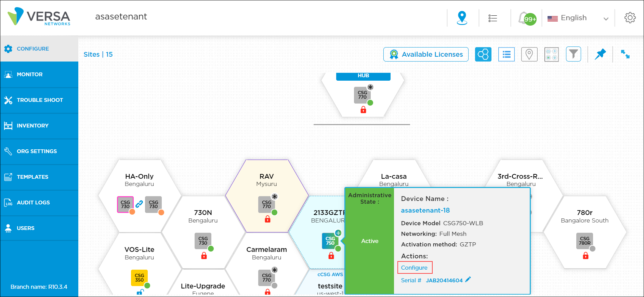Viewport: 644px width, 297px height.
Task: Click the pin icon in toolbar
Action: (x=600, y=54)
